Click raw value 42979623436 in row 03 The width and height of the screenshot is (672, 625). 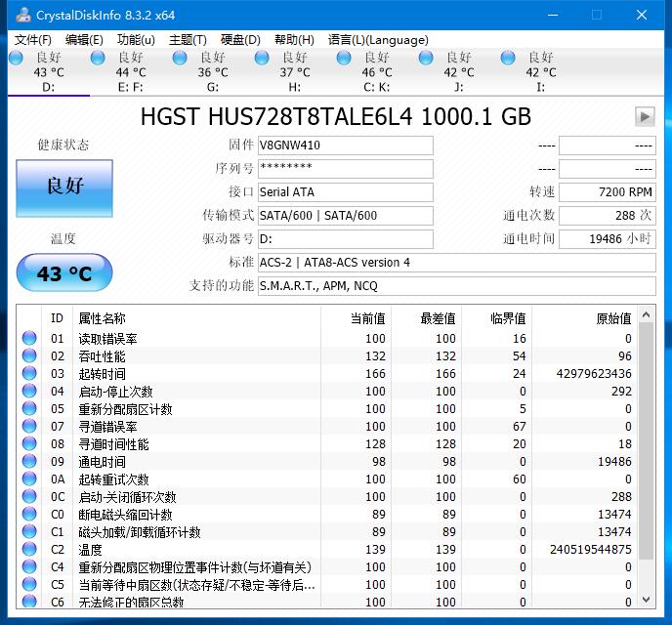(x=594, y=374)
